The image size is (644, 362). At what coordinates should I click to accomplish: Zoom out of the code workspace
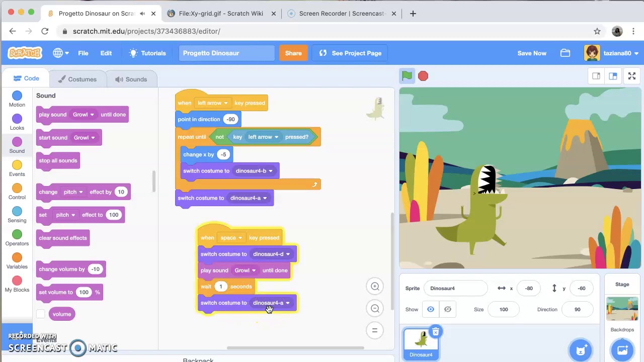tap(375, 309)
